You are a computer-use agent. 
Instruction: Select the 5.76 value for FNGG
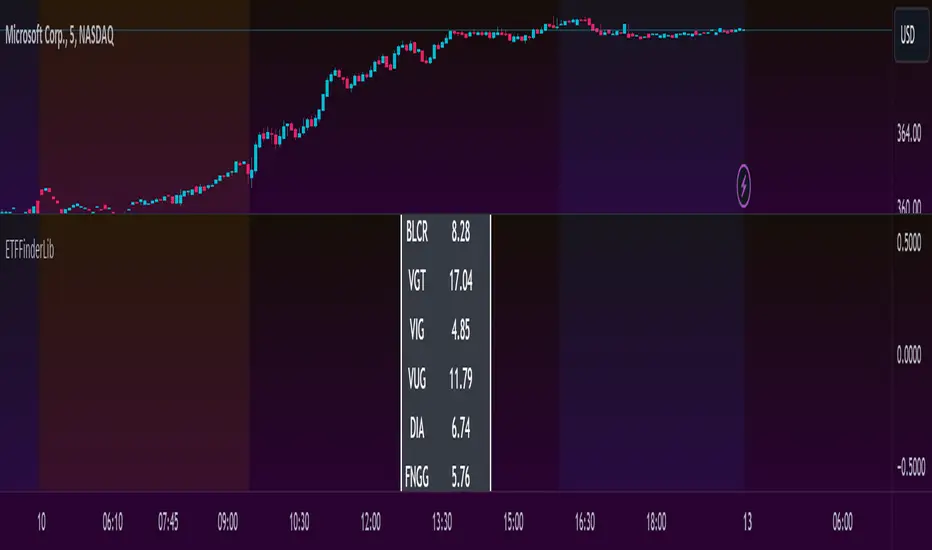click(461, 476)
